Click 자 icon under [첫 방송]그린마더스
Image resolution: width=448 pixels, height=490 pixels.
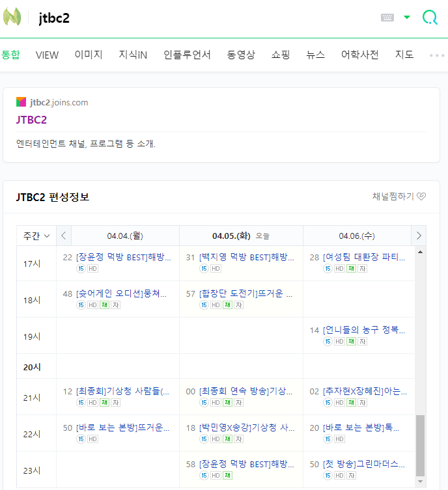pyautogui.click(x=351, y=475)
